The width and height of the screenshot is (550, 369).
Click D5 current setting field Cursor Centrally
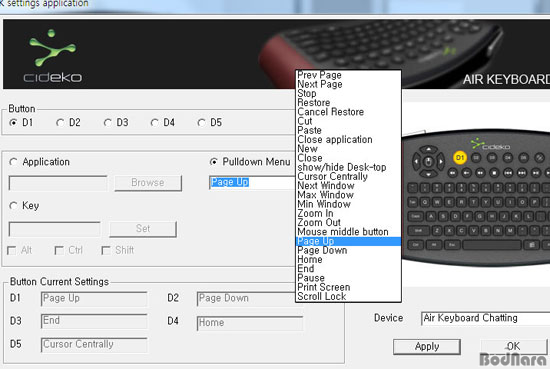click(94, 345)
